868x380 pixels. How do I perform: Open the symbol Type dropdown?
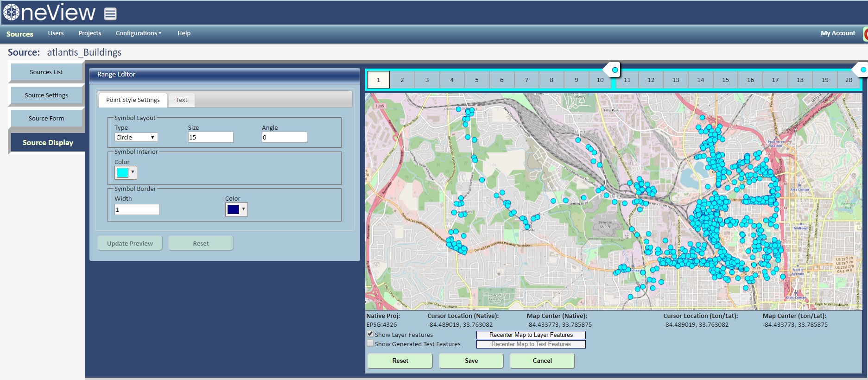(136, 137)
